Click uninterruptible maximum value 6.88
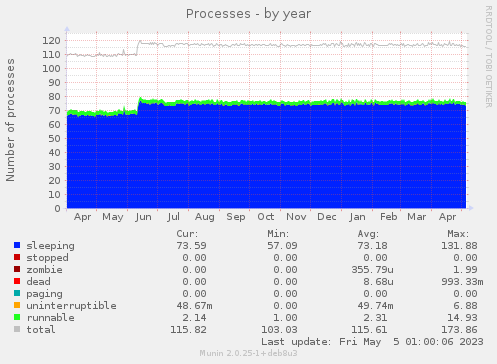Screen dimensions: 497x364 coord(465,306)
